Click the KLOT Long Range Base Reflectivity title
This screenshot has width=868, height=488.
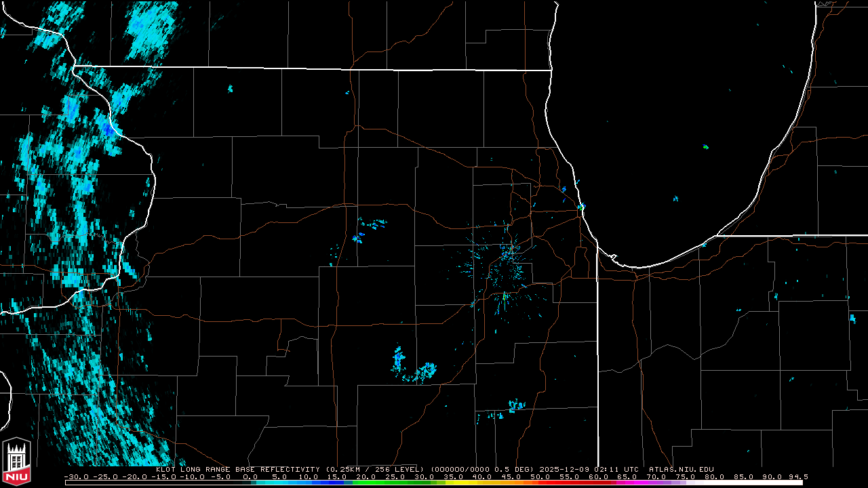coord(238,469)
